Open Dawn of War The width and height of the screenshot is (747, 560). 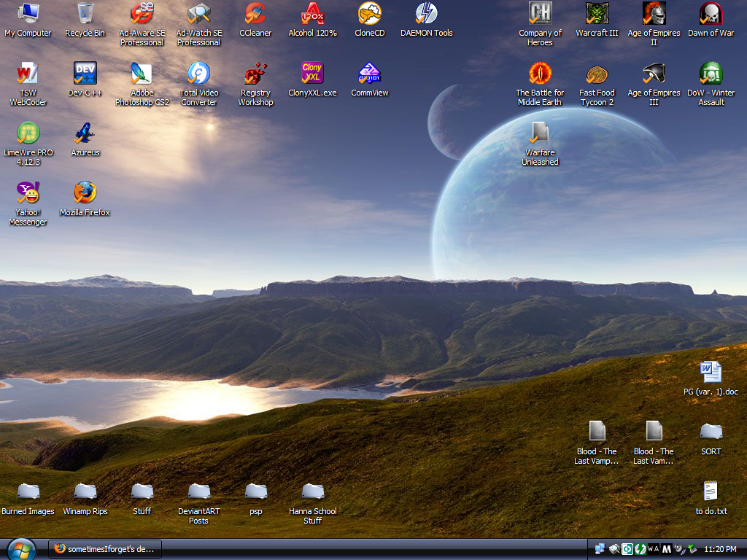[711, 15]
